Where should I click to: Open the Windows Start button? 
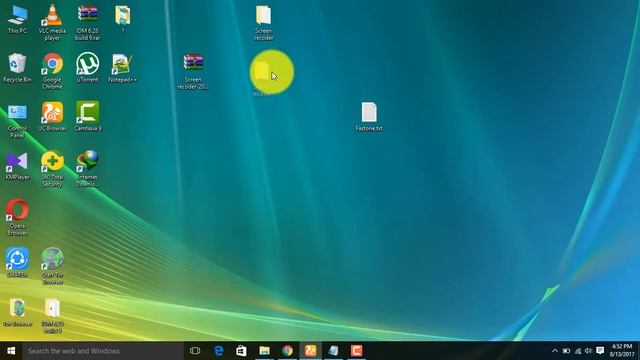[x=11, y=351]
